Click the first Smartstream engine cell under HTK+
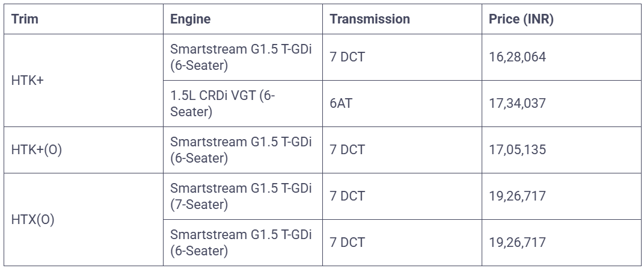The width and height of the screenshot is (644, 271). coord(241,57)
